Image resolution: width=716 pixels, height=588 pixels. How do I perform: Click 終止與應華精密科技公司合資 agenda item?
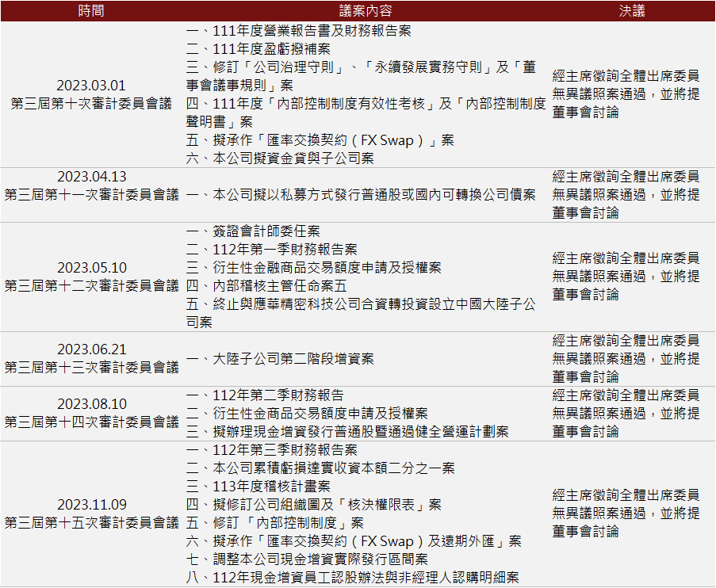[x=361, y=313]
